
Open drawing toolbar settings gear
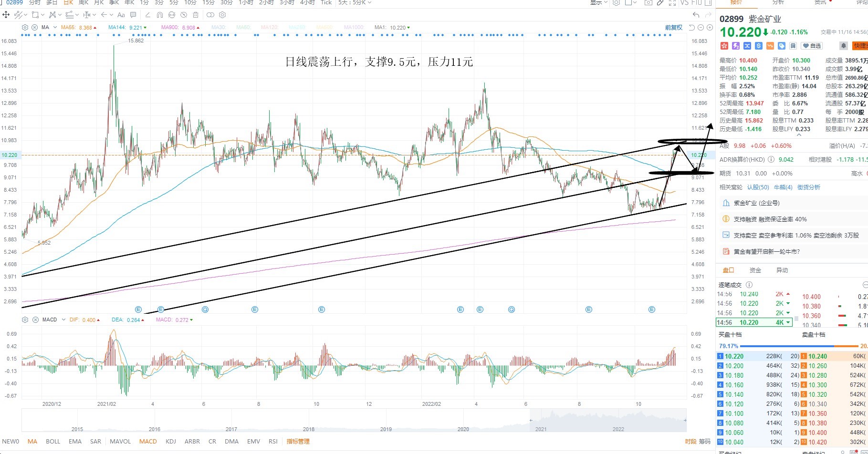click(222, 15)
